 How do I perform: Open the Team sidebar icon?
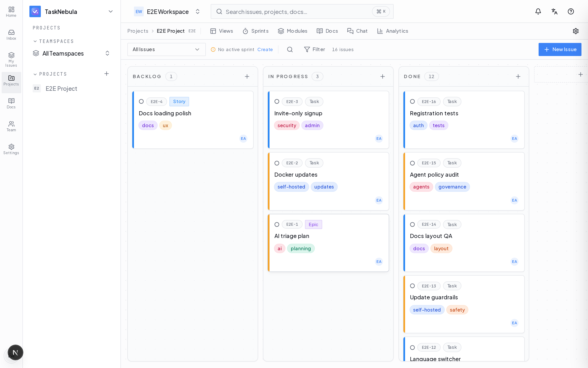(x=11, y=126)
